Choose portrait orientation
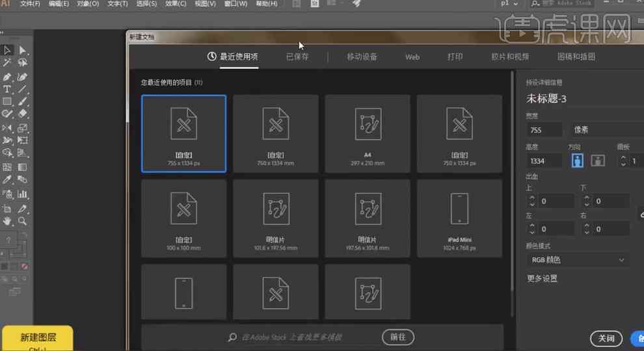The height and width of the screenshot is (351, 644). pyautogui.click(x=577, y=161)
